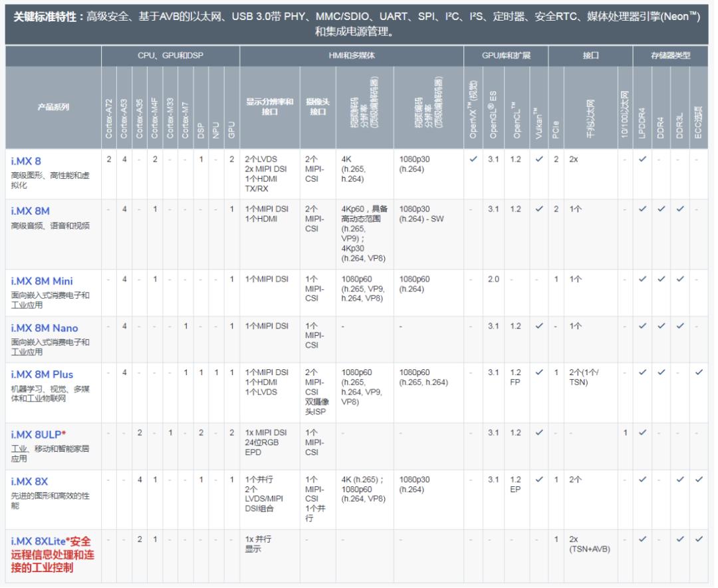
Task: Click the OpenVX checkmark in i.MX 8 row
Action: [473, 159]
